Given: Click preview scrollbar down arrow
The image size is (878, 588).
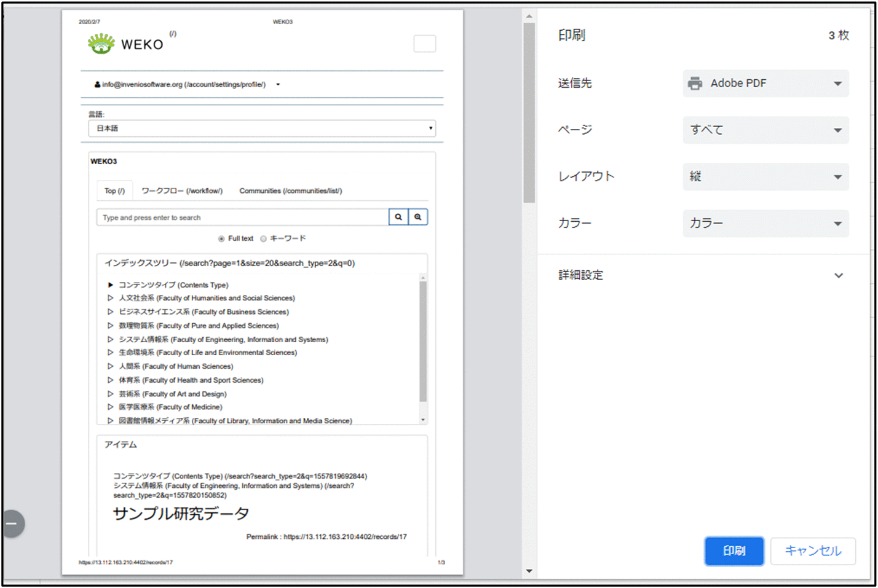Looking at the screenshot, I should tap(529, 571).
